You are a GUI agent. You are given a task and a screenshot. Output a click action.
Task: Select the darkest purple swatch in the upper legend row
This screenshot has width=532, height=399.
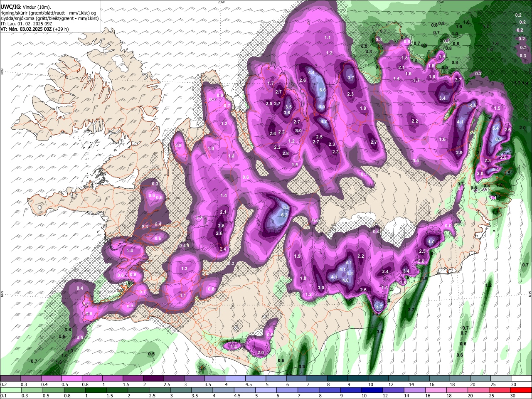pos(153,378)
